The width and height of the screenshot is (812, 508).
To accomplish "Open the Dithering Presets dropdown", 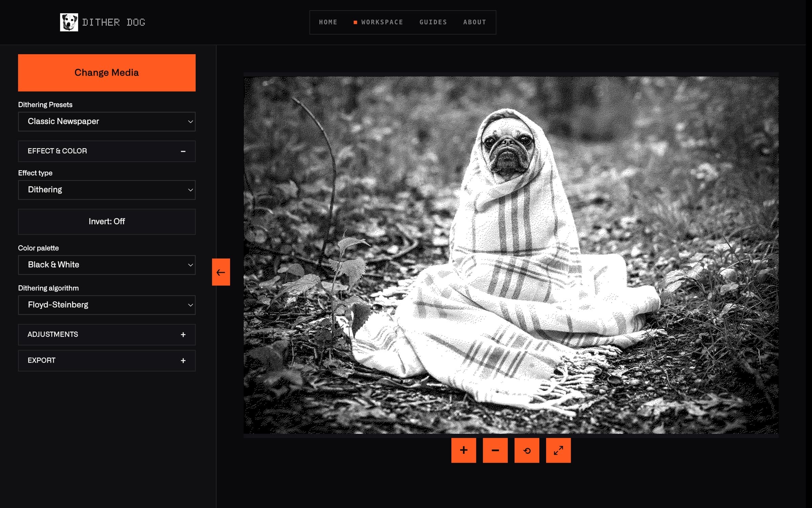I will pyautogui.click(x=107, y=122).
